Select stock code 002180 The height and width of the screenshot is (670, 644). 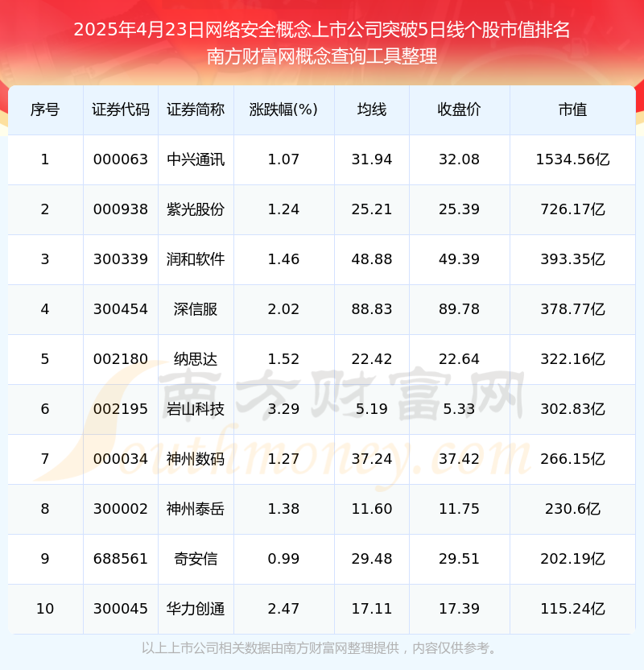pos(121,359)
